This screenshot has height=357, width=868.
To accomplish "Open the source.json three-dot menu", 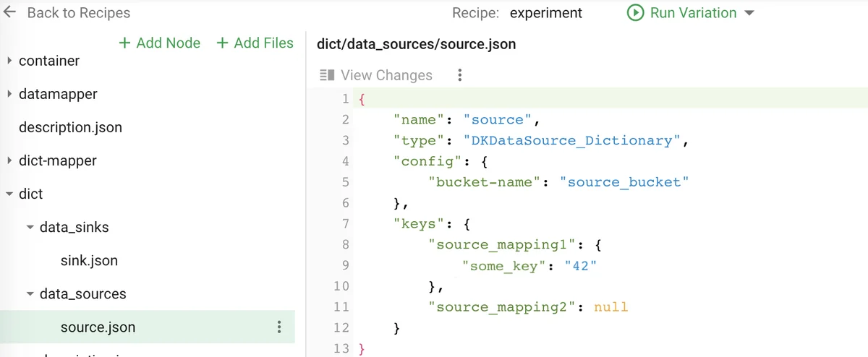I will coord(279,327).
